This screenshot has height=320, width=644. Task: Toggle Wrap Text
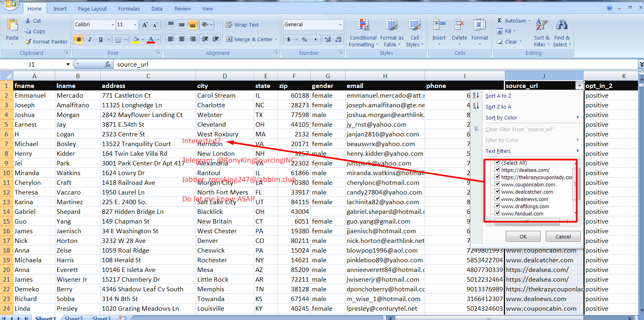[x=242, y=25]
